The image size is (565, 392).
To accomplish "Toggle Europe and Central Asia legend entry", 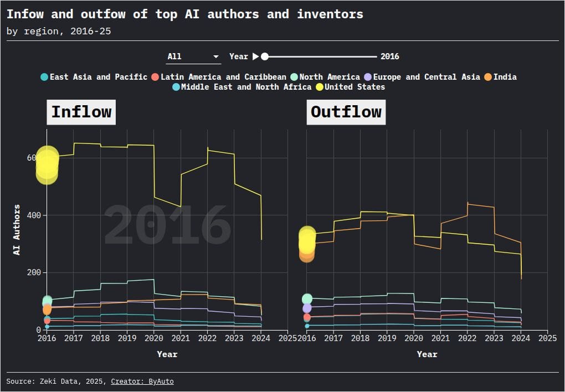I will click(422, 77).
